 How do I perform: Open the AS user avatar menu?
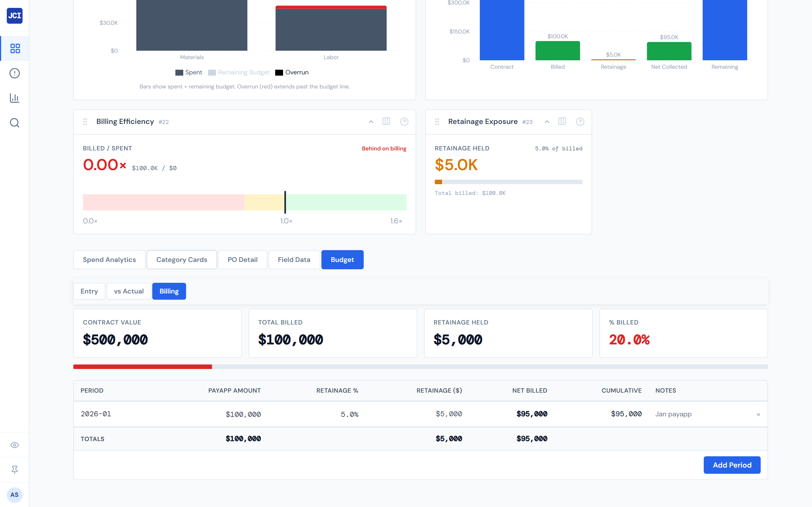pyautogui.click(x=14, y=495)
